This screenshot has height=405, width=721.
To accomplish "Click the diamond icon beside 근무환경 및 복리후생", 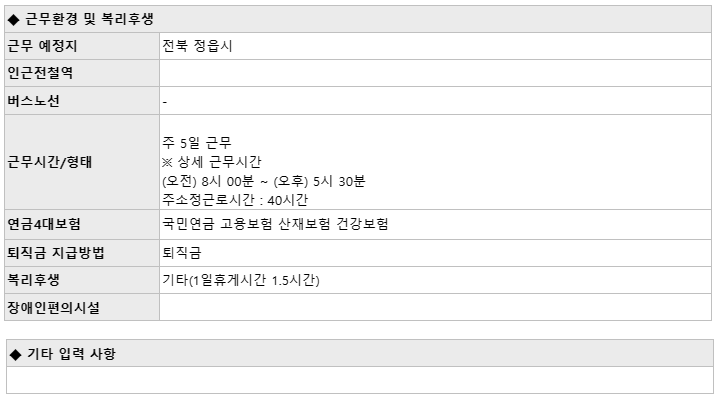I will 14,20.
